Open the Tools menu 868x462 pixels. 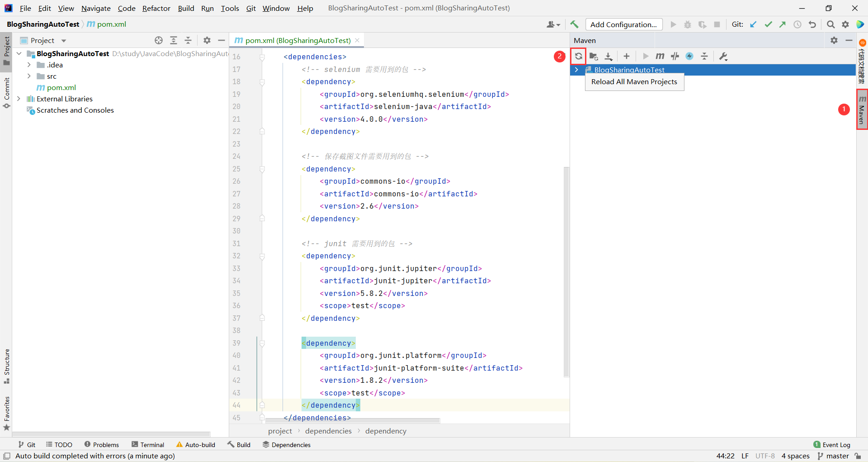click(x=230, y=8)
